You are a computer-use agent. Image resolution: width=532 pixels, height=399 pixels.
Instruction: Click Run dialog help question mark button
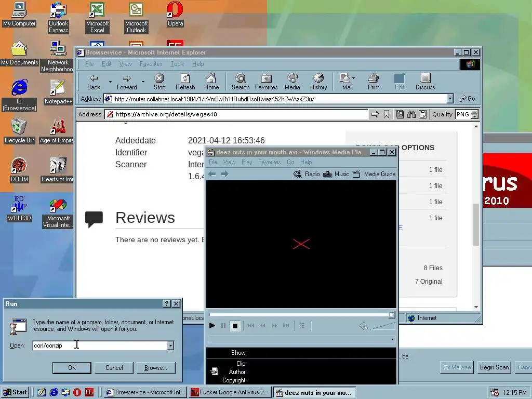[167, 303]
